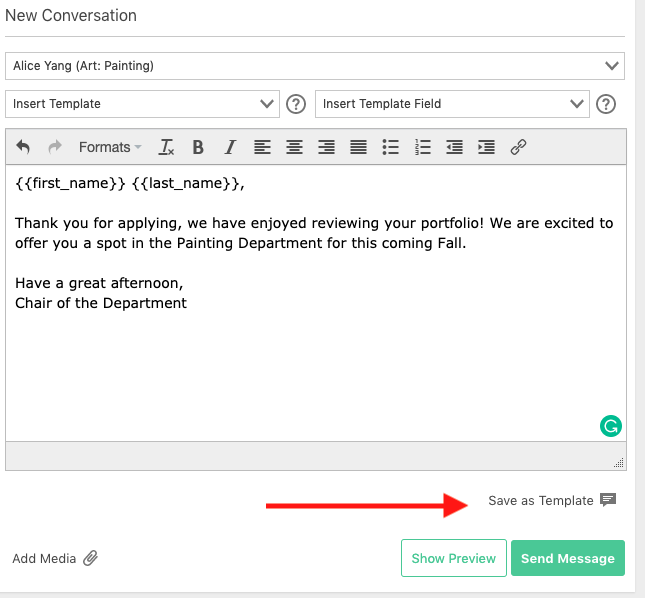Open the Formats dropdown menu
The width and height of the screenshot is (645, 598).
[110, 147]
